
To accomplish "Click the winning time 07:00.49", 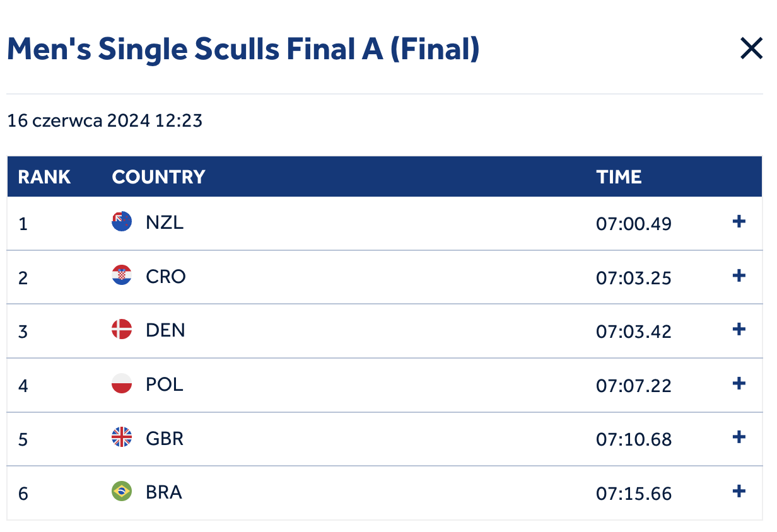I will tap(634, 224).
